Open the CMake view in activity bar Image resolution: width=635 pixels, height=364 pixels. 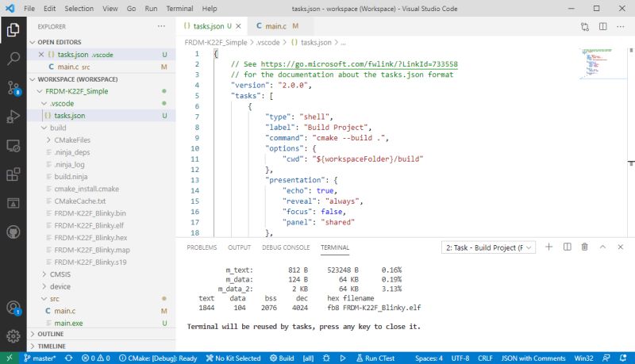[13, 204]
